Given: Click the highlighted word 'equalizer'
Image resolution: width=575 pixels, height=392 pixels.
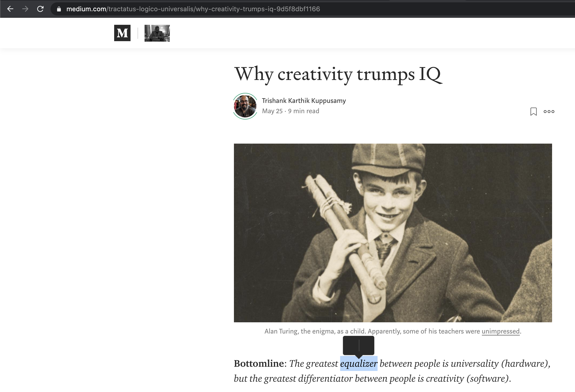Looking at the screenshot, I should pos(359,363).
